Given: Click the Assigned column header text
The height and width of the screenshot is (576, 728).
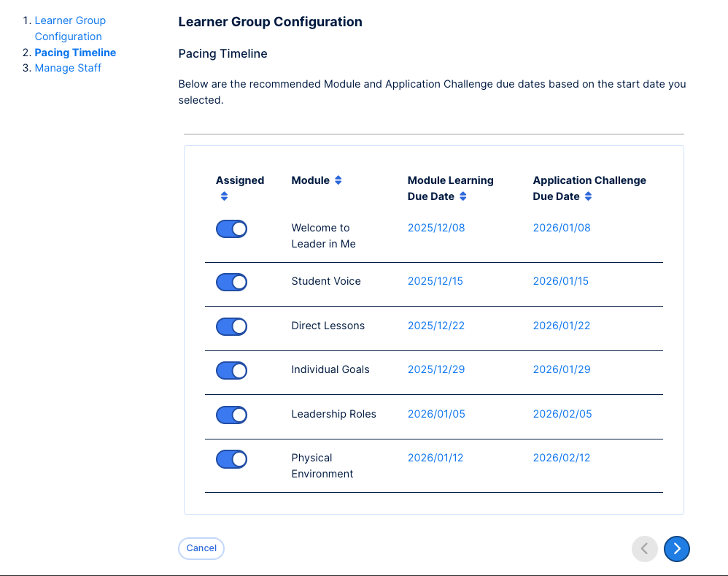Looking at the screenshot, I should point(239,180).
